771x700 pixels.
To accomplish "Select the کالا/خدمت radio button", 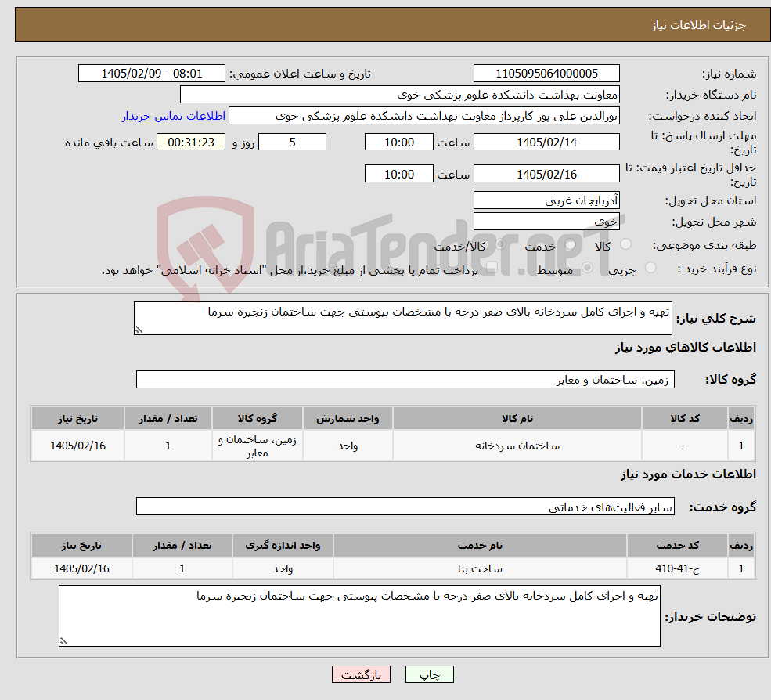I will pyautogui.click(x=500, y=244).
